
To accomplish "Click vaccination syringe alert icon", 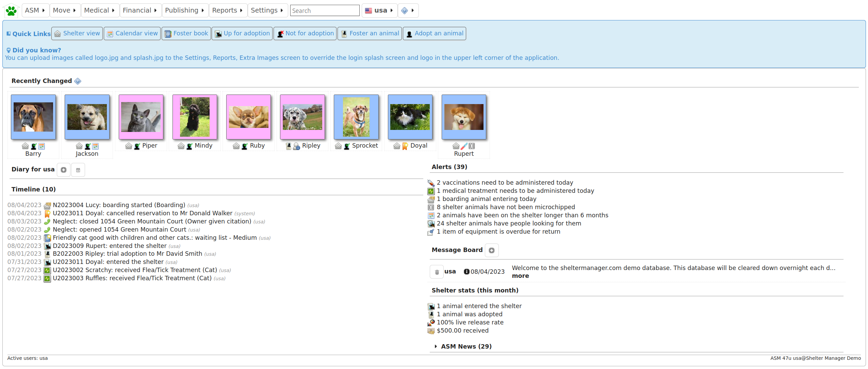I will pos(431,183).
